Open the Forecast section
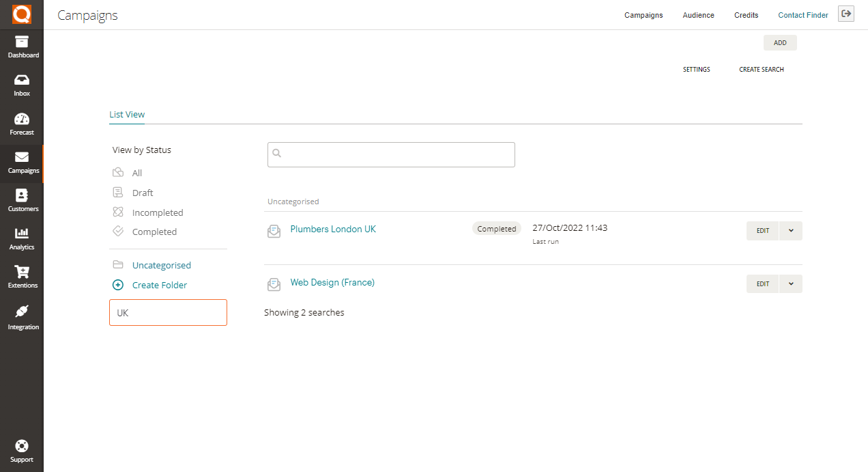This screenshot has height=472, width=868. (23, 124)
